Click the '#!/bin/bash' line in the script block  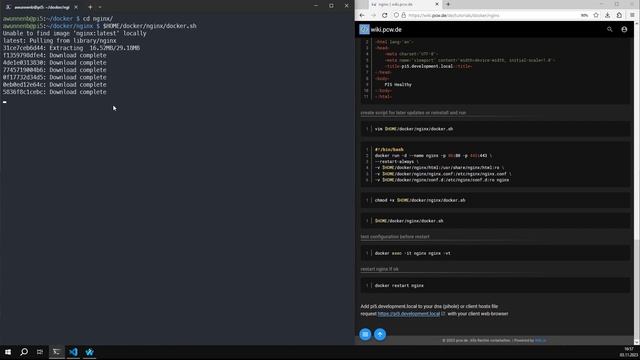coord(389,150)
